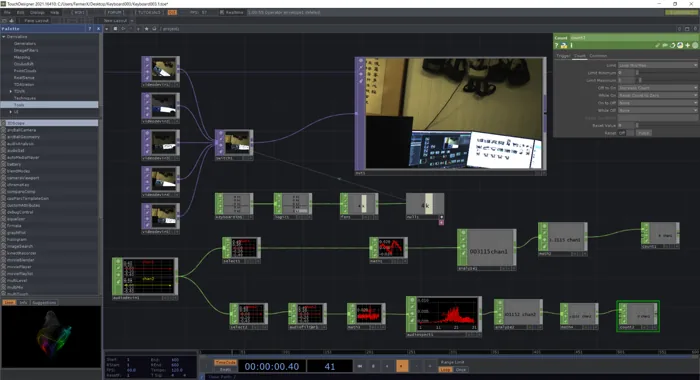This screenshot has height=380, width=700.
Task: Switch to the User palette tab
Action: coord(9,302)
